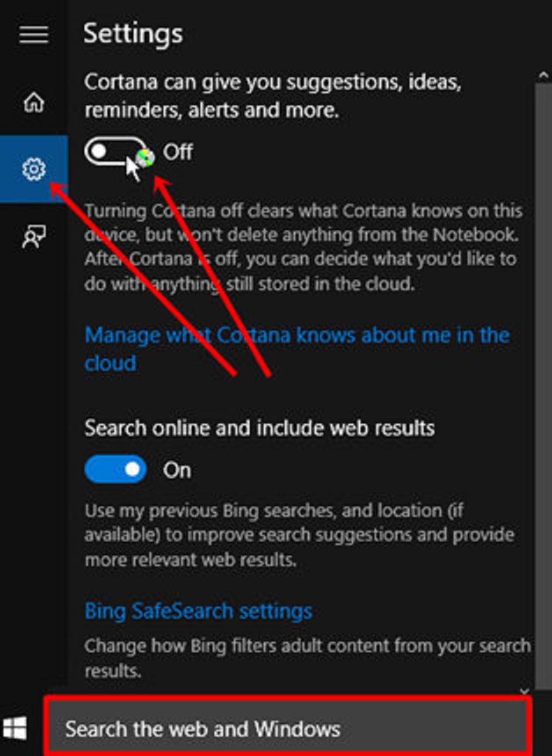Click text 'Cortana can give you suggestions, ideas,'
Image resolution: width=552 pixels, height=756 pixels.
tap(273, 83)
